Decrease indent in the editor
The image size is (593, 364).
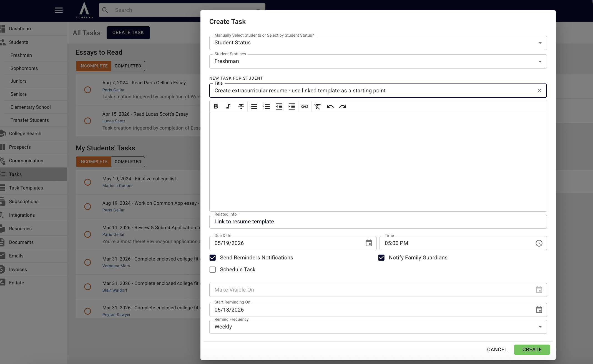coord(279,106)
